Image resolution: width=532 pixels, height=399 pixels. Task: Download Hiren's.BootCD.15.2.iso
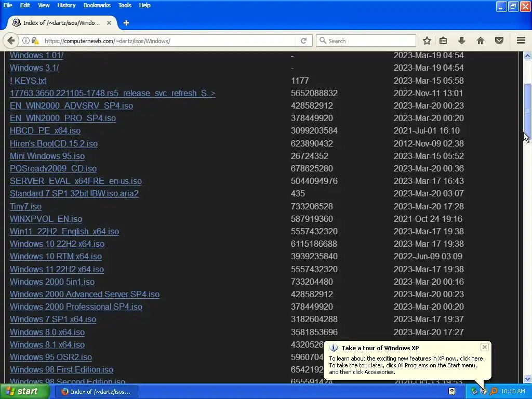(54, 144)
